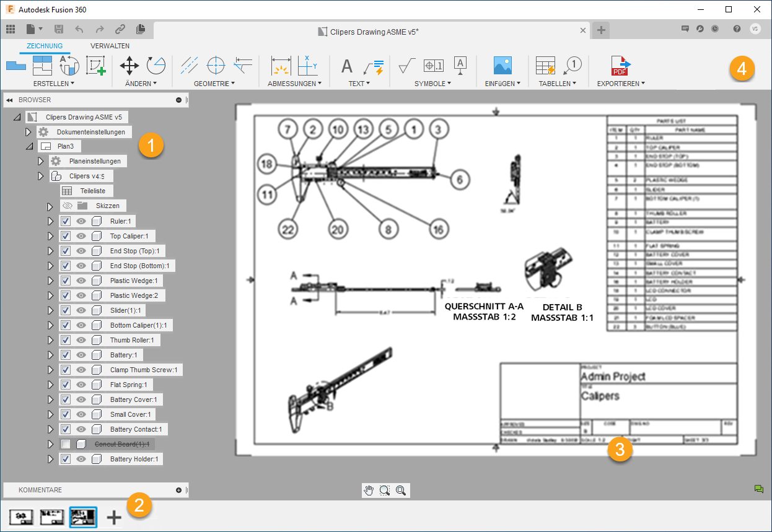
Task: Click the Insert Image icon
Action: (x=502, y=65)
